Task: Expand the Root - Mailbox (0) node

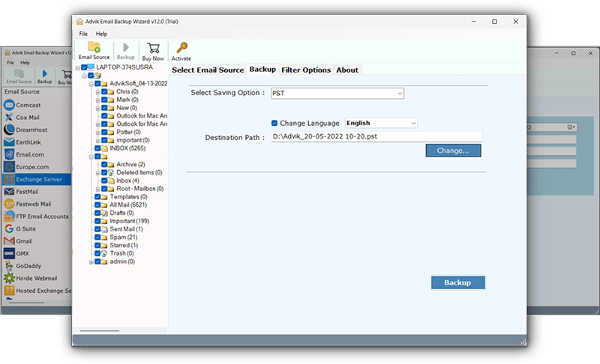Action: 97,189
